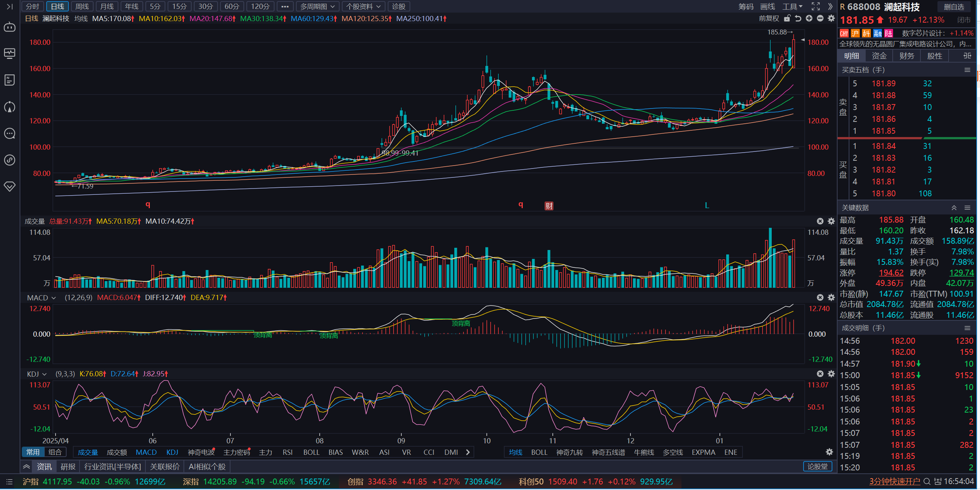The width and height of the screenshot is (980, 490).
Task: Switch indicator group to 组合
Action: tap(55, 453)
